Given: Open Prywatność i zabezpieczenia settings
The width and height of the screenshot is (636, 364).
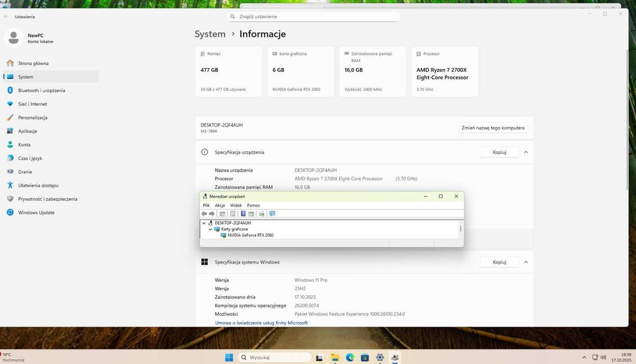Looking at the screenshot, I should click(51, 199).
